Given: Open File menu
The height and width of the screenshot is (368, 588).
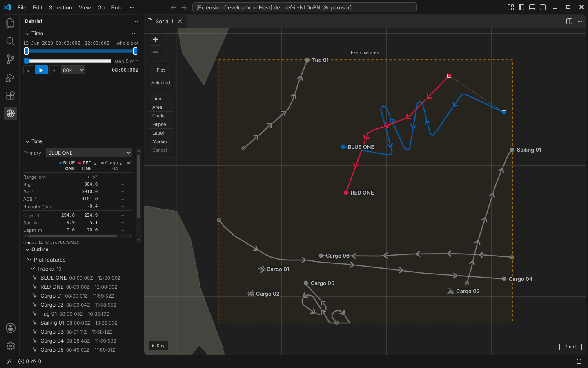Looking at the screenshot, I should (22, 7).
